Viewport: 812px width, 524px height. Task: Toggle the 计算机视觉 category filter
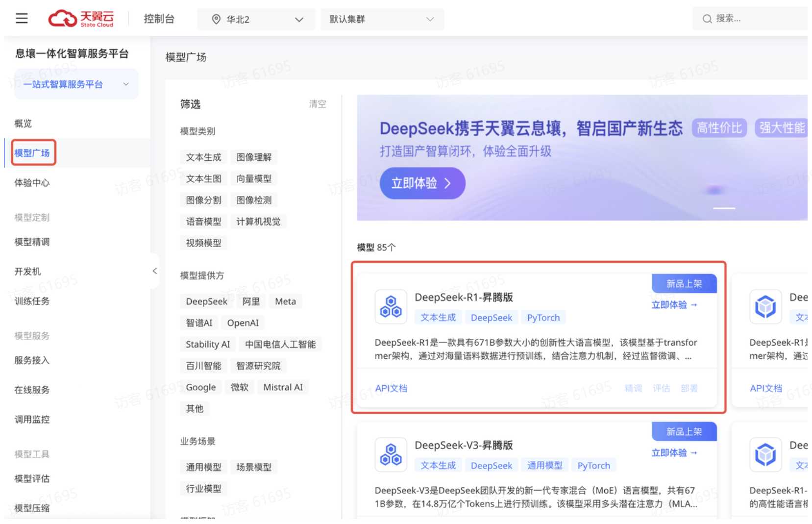point(258,222)
